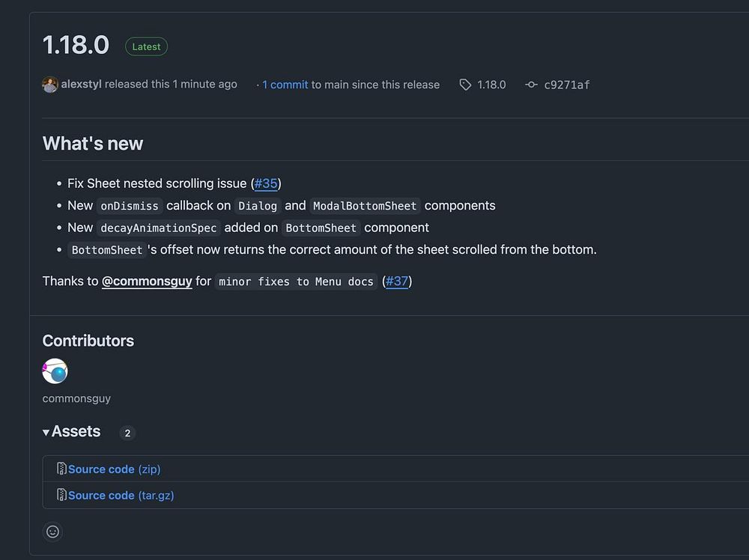Click alexstyl's profile avatar
This screenshot has height=560, width=749.
pos(50,85)
